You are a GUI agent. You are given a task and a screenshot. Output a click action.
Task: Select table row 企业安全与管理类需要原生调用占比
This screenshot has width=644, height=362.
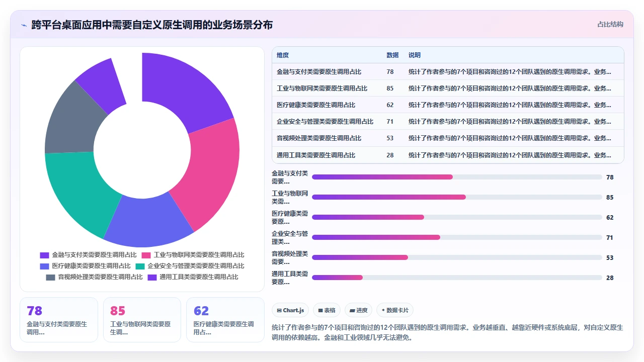pyautogui.click(x=448, y=122)
